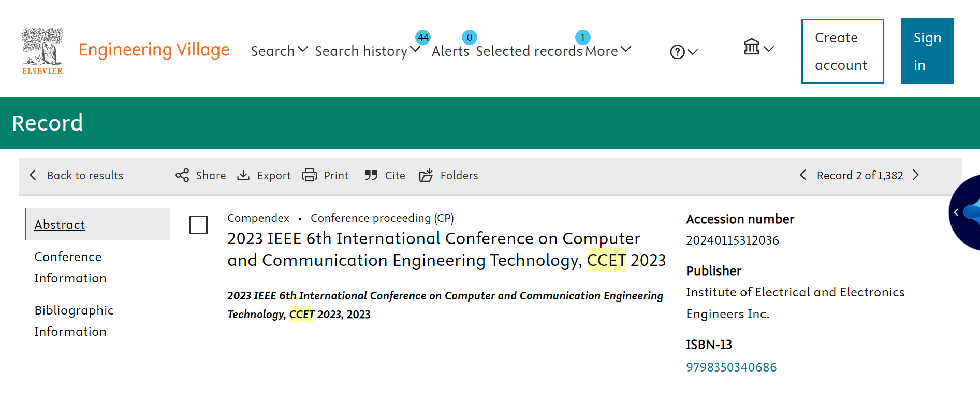Expand the blue side panel tab
Viewport: 980px width, 400px height.
coord(957,212)
